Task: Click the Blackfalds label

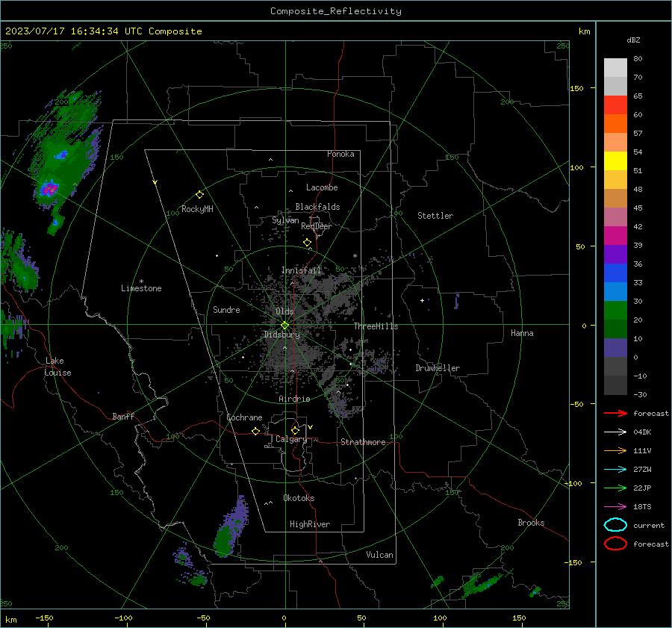Action: [317, 207]
